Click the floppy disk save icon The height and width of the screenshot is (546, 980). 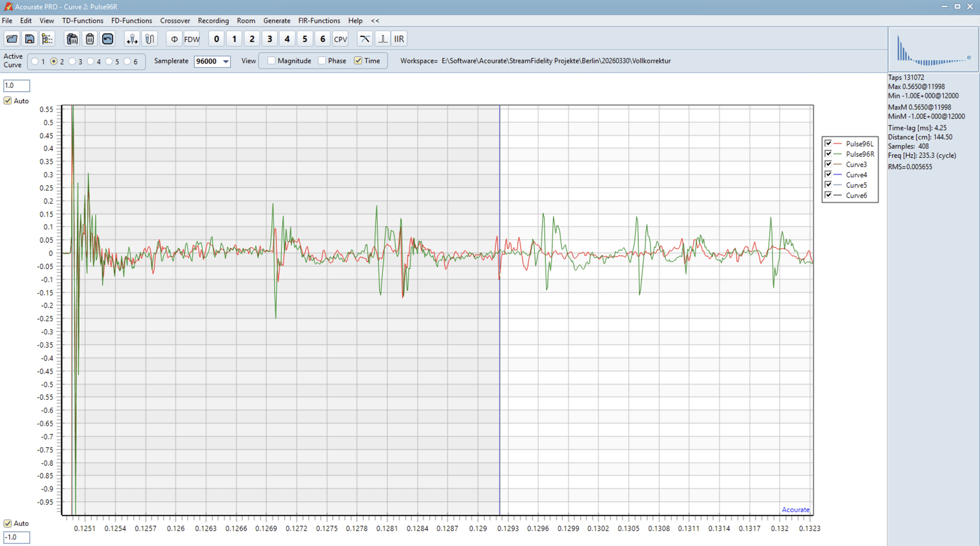pos(29,39)
